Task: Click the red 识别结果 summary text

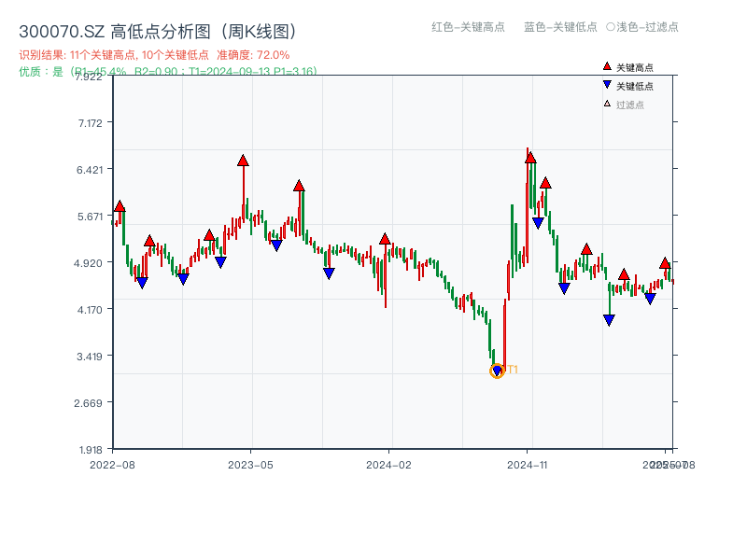Action: [154, 55]
